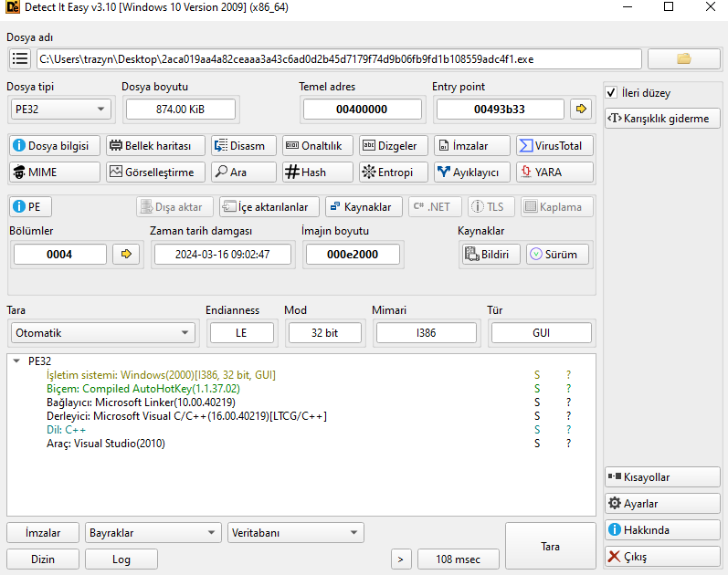This screenshot has height=575, width=728.
Task: Open the Tara mode Otomatik dropdown
Action: coord(102,333)
